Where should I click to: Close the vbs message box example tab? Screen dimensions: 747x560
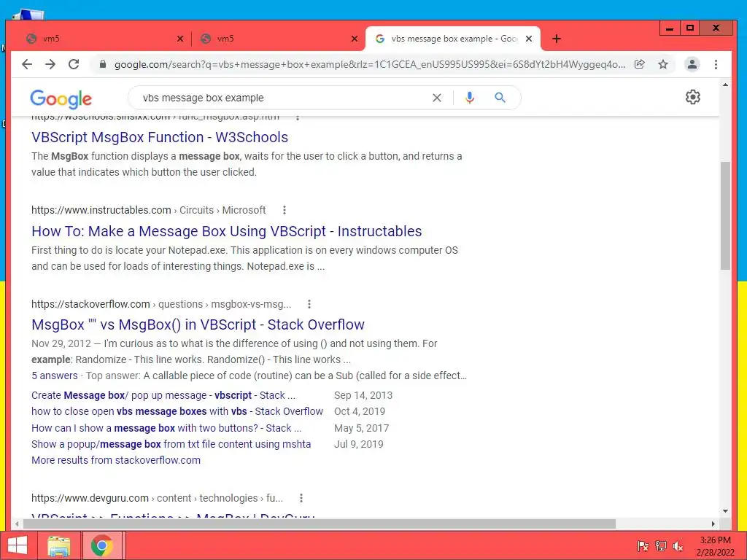pyautogui.click(x=529, y=39)
